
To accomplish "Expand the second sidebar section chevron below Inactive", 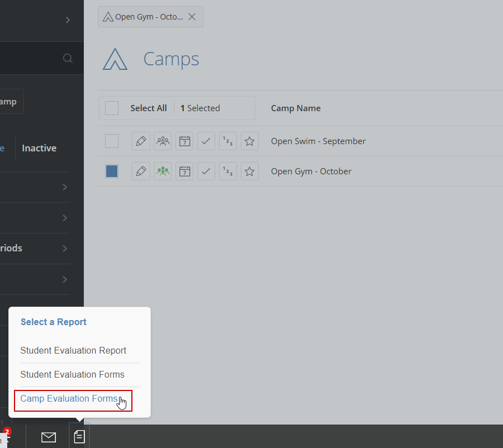I will 64,218.
